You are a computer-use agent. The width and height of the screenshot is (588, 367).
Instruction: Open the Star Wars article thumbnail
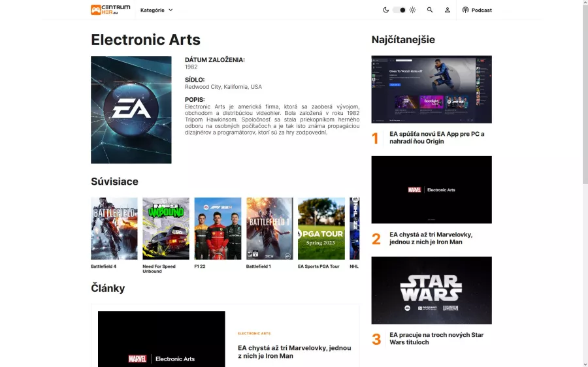point(432,290)
